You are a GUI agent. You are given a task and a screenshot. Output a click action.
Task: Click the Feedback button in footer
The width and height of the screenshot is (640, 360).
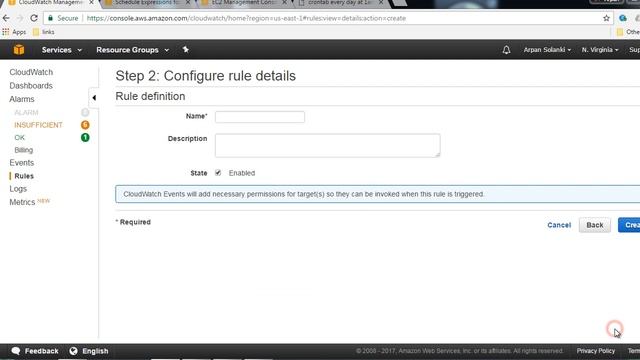(35, 351)
